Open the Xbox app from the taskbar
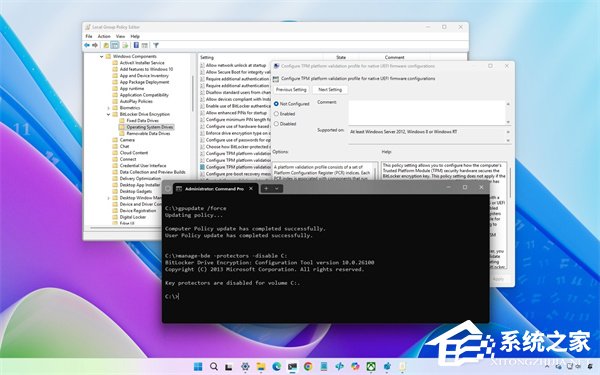This screenshot has width=600, height=375. pos(371,367)
